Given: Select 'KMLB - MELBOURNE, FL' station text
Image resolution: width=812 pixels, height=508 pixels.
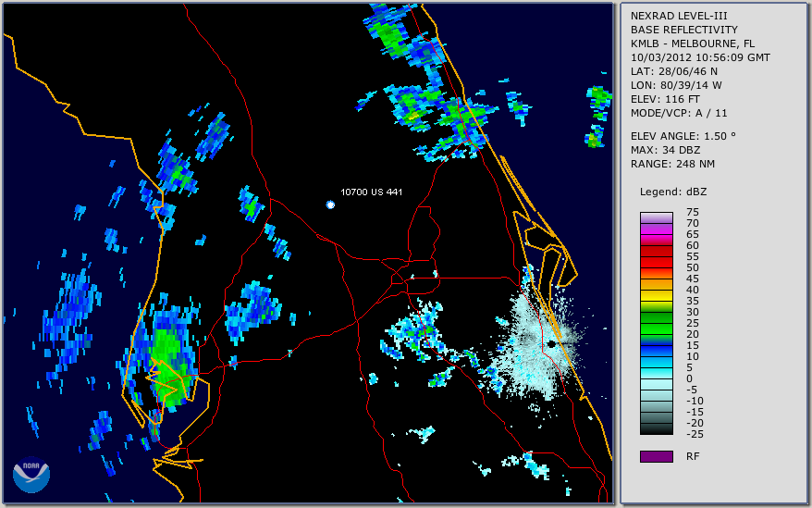Looking at the screenshot, I should pos(693,43).
